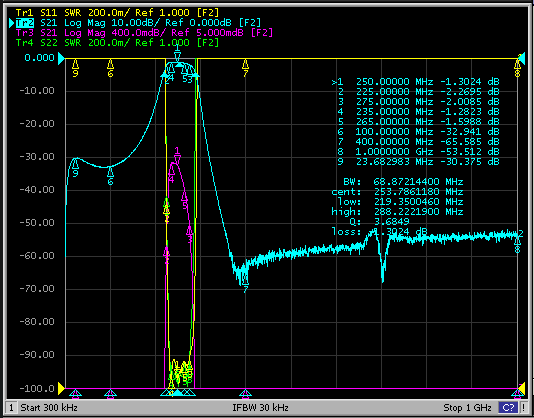Click the yellow marker 7 triangle at top
Screen dimensions: 534x418
tap(245, 64)
